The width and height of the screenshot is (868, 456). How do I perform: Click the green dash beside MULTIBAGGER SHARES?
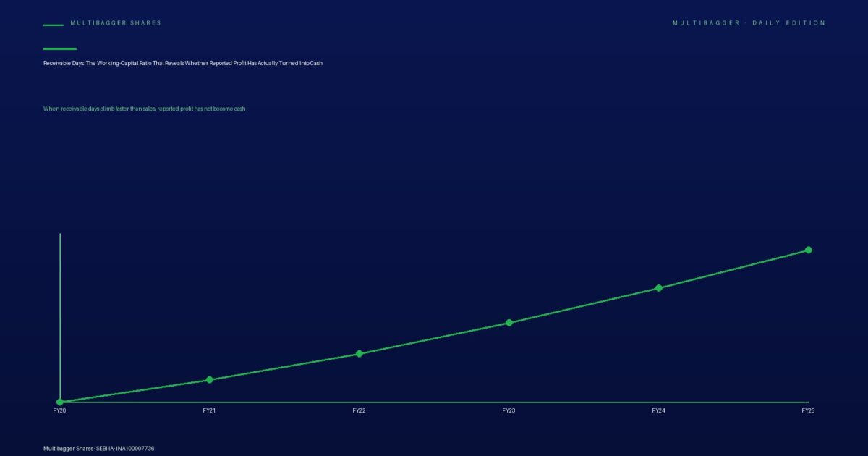tap(54, 25)
